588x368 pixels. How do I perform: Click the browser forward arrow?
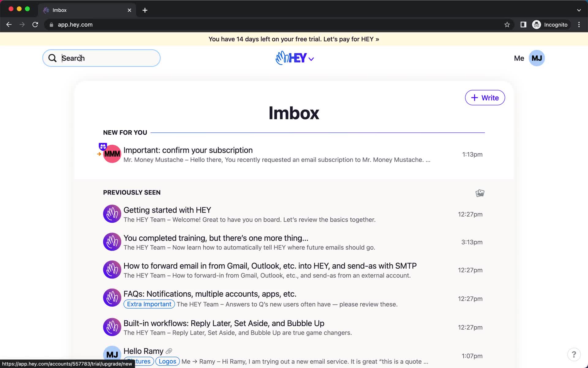[22, 25]
